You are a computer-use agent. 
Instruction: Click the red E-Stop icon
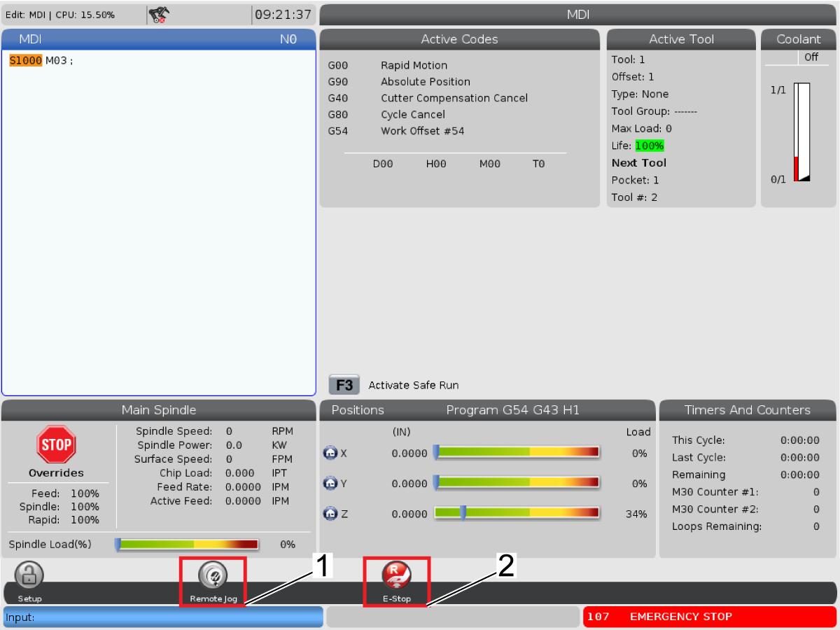[396, 576]
